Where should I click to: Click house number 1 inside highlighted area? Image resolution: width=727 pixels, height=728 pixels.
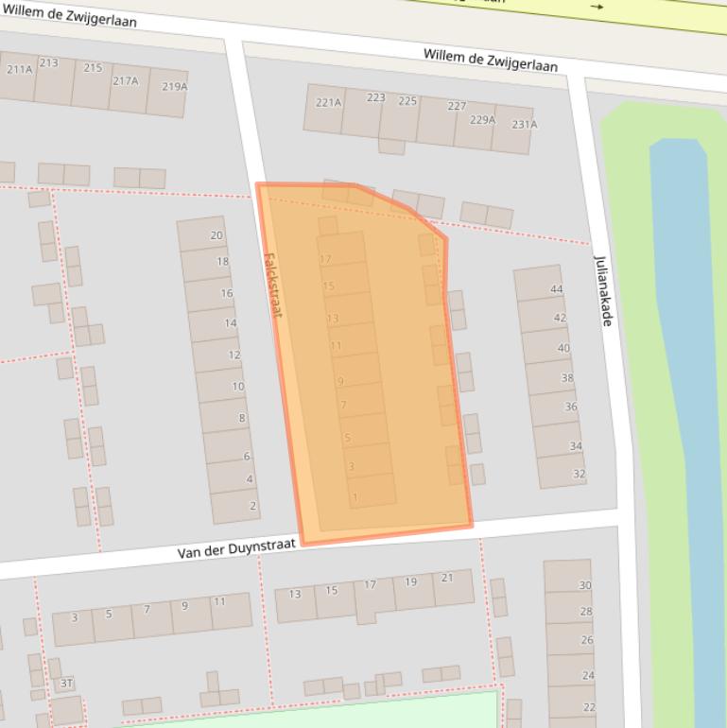tap(355, 497)
